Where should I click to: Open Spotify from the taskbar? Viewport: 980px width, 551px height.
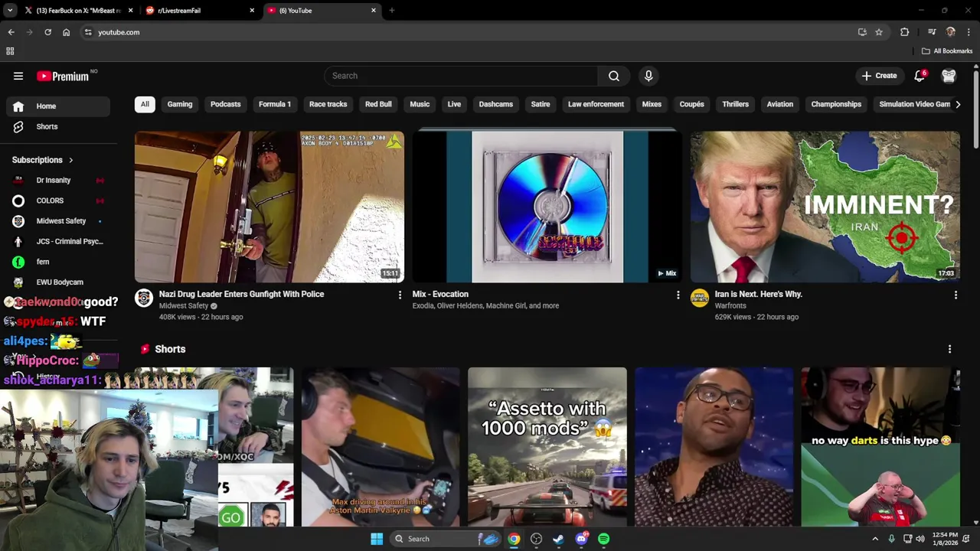(604, 539)
